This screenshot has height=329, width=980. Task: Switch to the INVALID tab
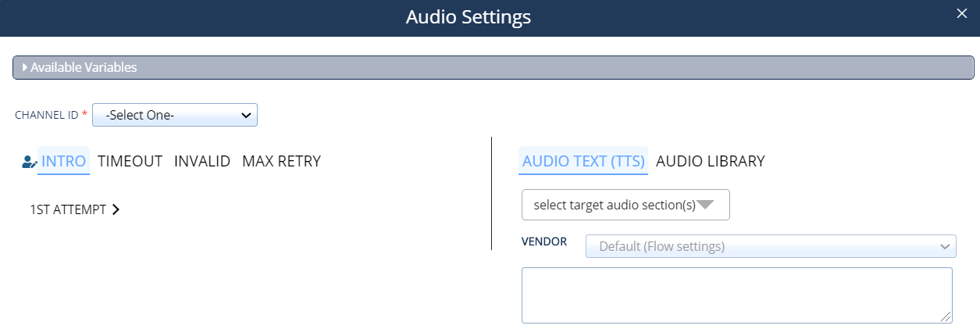(x=202, y=161)
